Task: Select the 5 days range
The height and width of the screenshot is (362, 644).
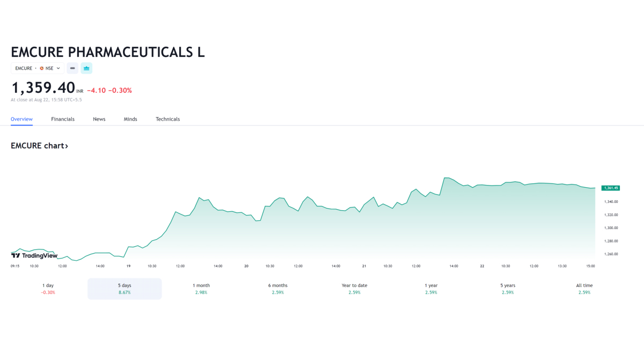Action: pyautogui.click(x=125, y=289)
